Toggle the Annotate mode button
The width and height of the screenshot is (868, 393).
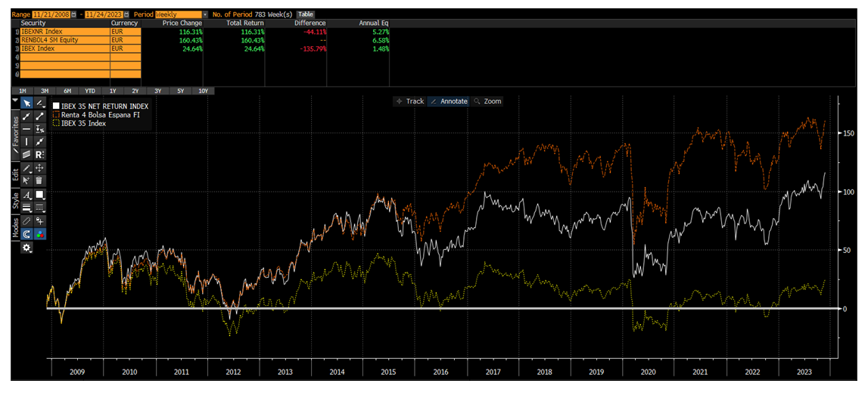point(448,101)
